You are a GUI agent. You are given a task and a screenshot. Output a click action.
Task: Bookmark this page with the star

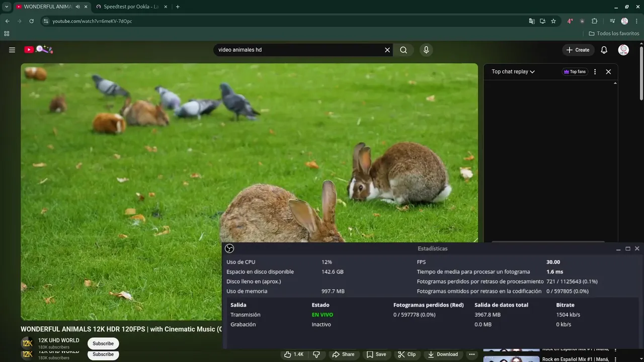(553, 21)
